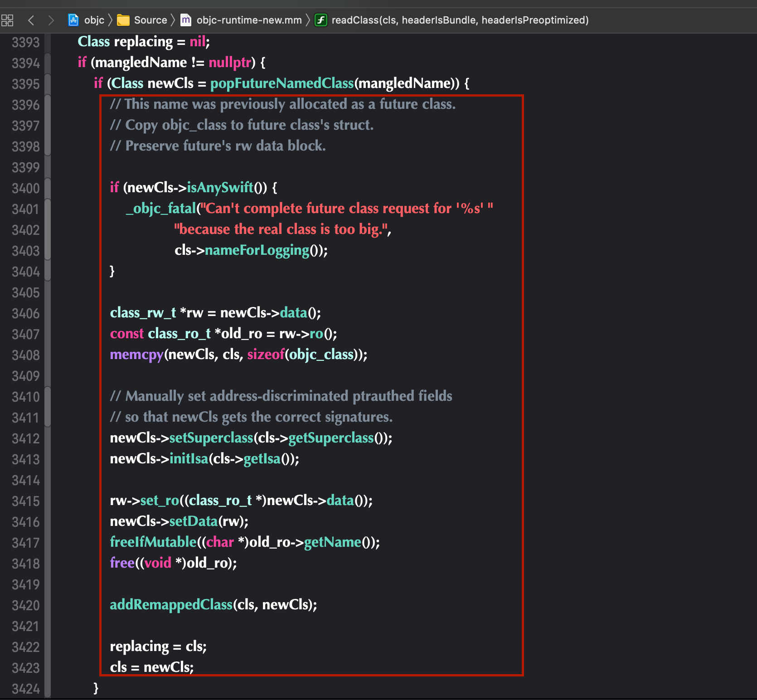Viewport: 757px width, 700px height.
Task: Click the readClass function symbol icon
Action: (321, 20)
